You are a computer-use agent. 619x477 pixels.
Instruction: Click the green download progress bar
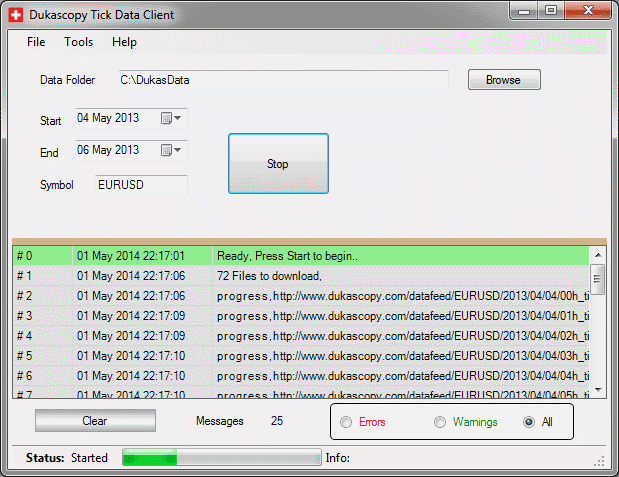point(221,458)
